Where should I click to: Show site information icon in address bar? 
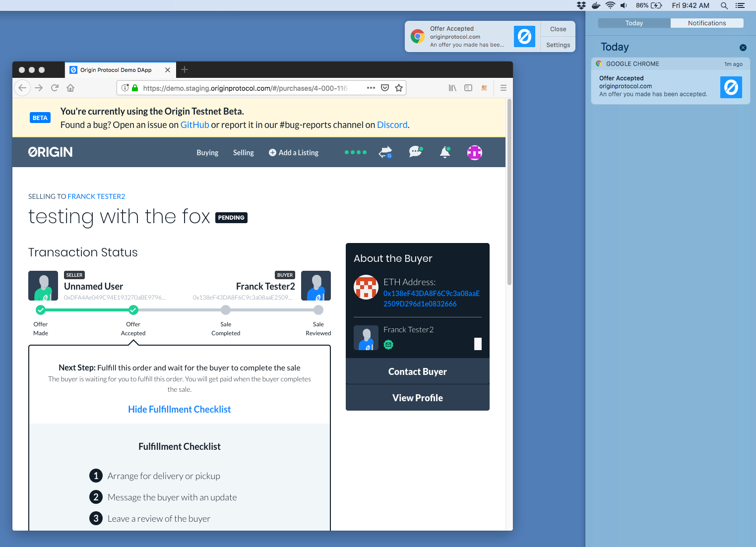point(125,88)
